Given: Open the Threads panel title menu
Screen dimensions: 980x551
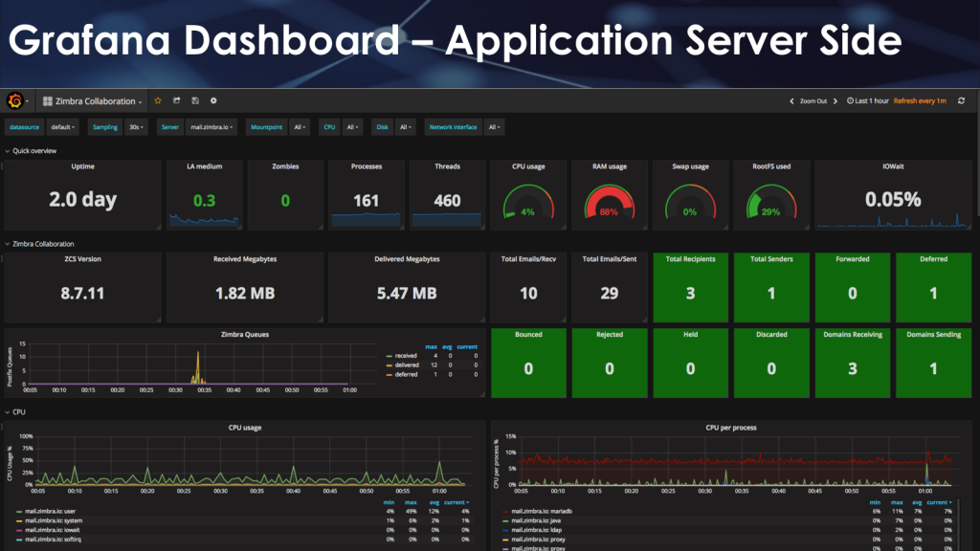Looking at the screenshot, I should tap(448, 166).
